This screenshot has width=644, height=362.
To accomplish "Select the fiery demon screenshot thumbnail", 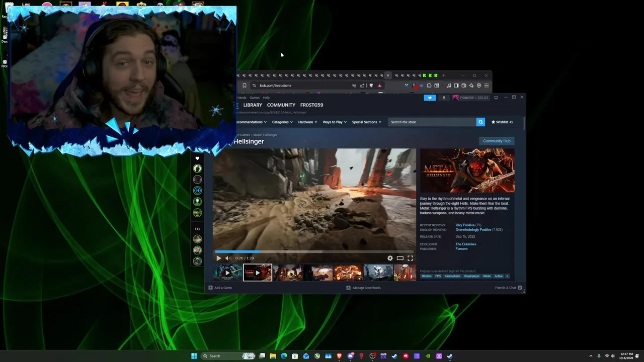I will [x=348, y=273].
